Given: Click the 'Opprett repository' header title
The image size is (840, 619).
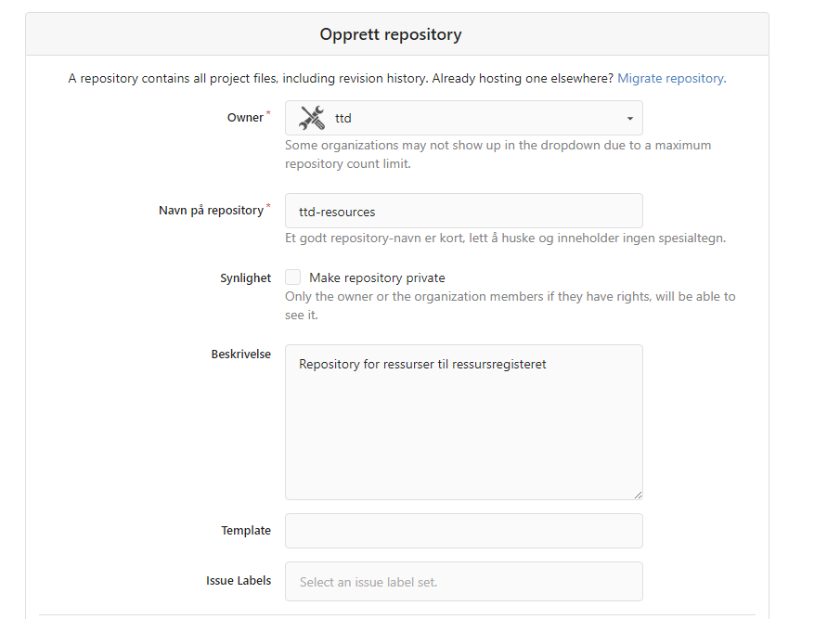Looking at the screenshot, I should click(391, 35).
